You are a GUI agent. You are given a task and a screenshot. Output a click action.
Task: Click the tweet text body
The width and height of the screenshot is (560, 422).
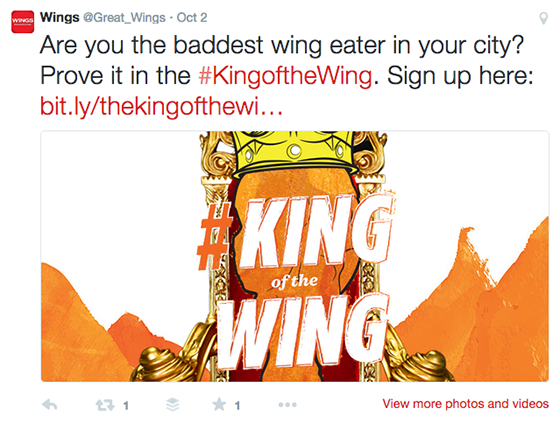286,76
